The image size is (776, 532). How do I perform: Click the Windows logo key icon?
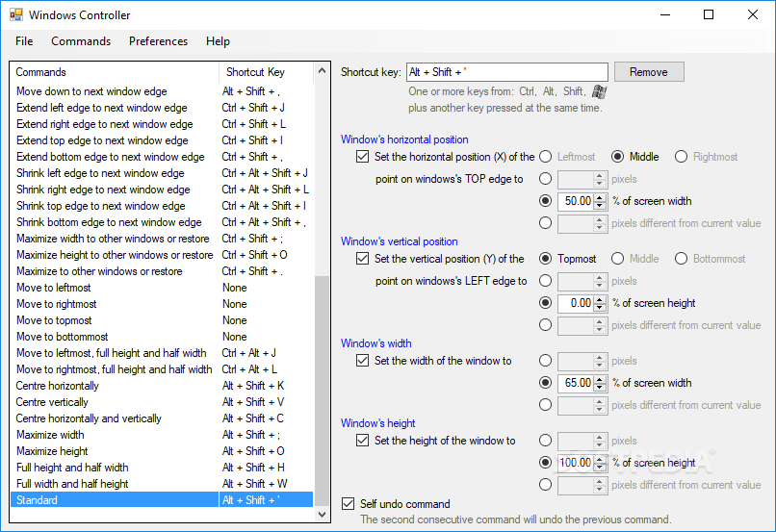[599, 91]
